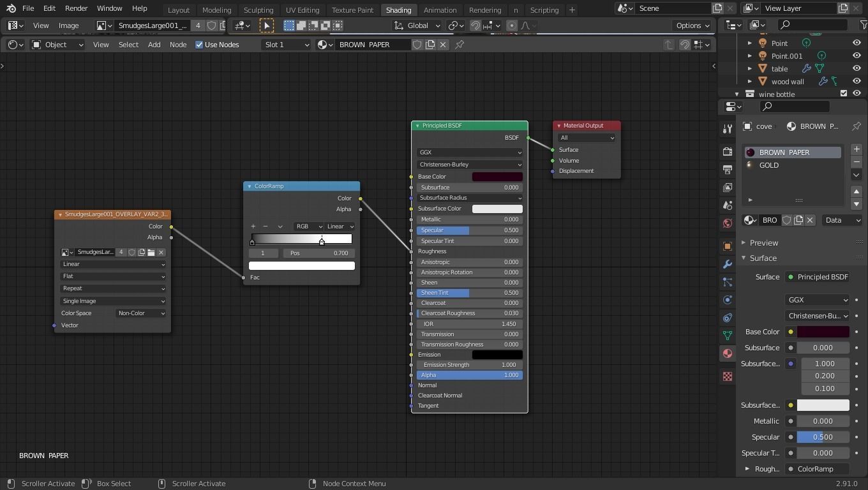Viewport: 868px width, 490px height.
Task: Hide the wine bottle collection
Action: pyautogui.click(x=857, y=94)
